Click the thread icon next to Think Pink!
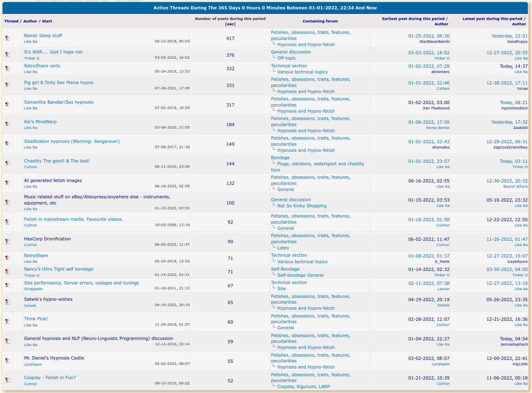 point(7,322)
